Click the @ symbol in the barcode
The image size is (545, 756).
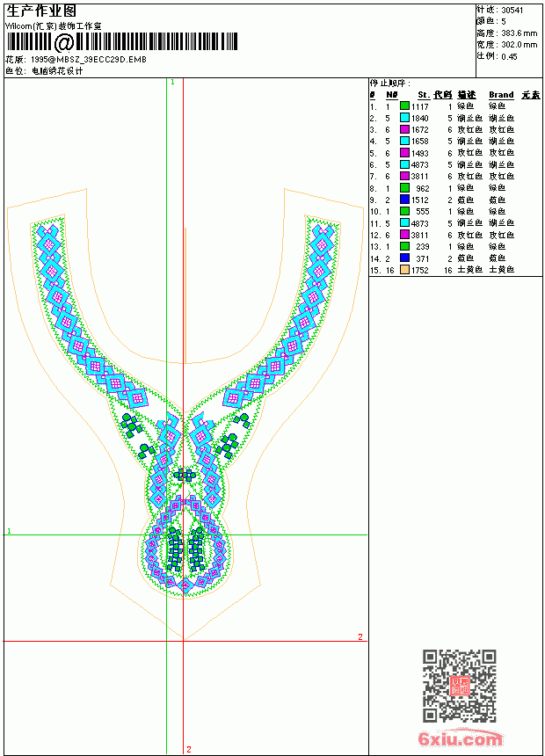[63, 42]
